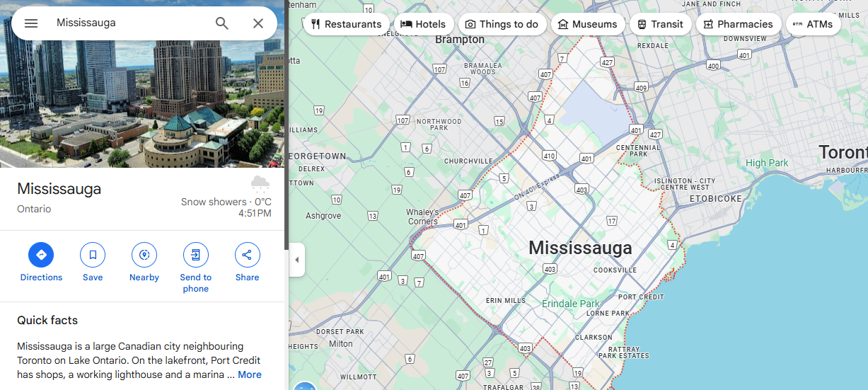Click the Ontario subtitle text
Screen dimensions: 868x390
(x=34, y=209)
